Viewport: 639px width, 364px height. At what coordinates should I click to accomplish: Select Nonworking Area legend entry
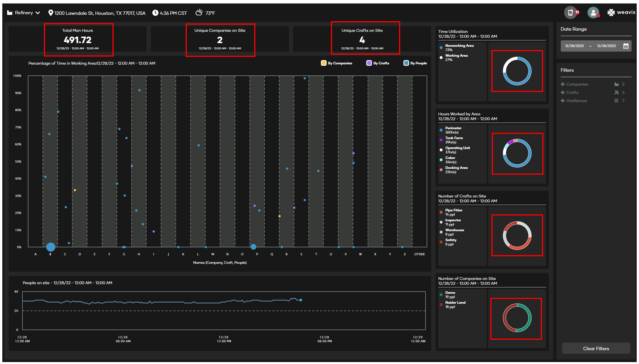click(x=457, y=48)
